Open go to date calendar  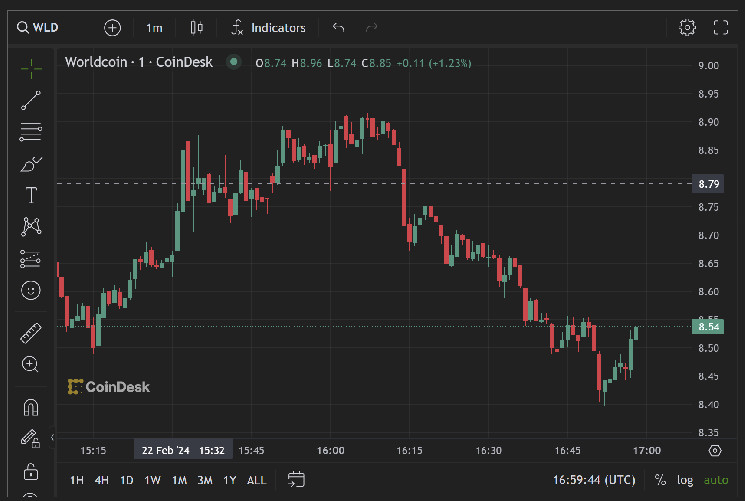(296, 479)
